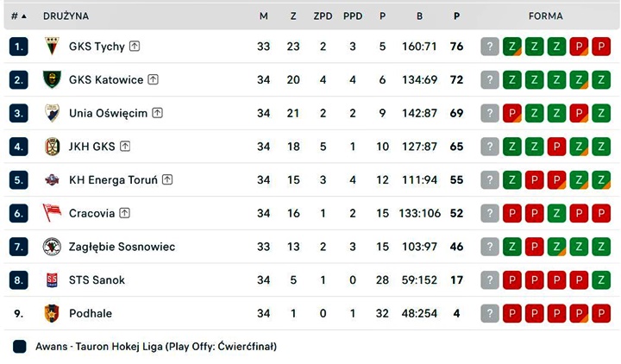Image resolution: width=621 pixels, height=364 pixels.
Task: Open the STS Sanok team link
Action: click(97, 280)
